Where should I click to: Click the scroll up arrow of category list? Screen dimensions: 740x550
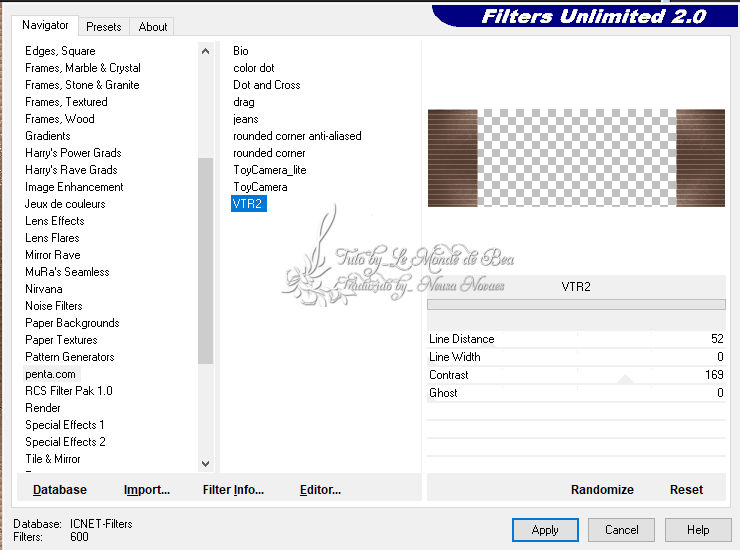[205, 51]
